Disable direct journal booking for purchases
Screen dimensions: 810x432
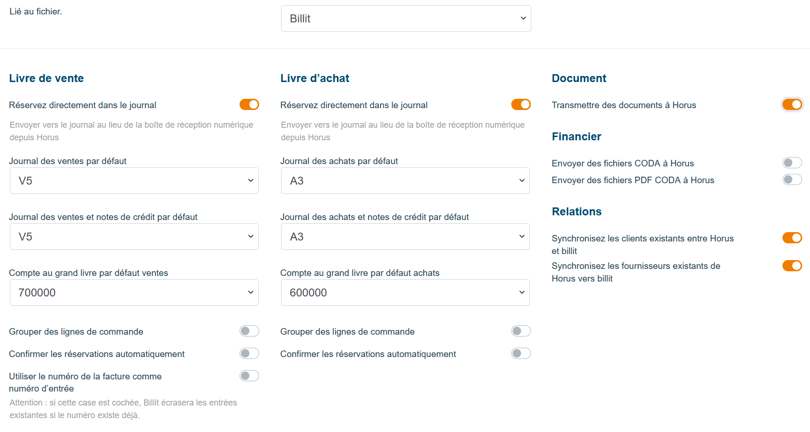pos(520,104)
